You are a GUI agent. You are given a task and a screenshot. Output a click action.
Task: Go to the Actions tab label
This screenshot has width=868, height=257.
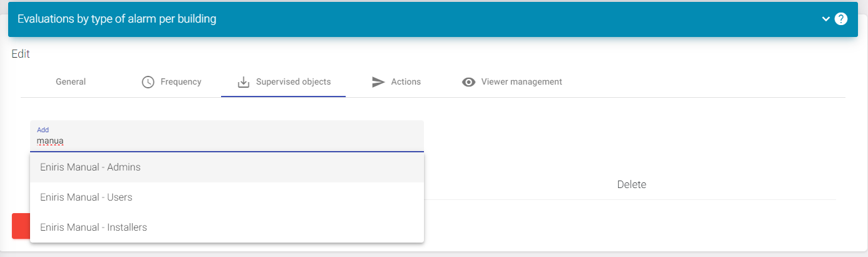(406, 82)
